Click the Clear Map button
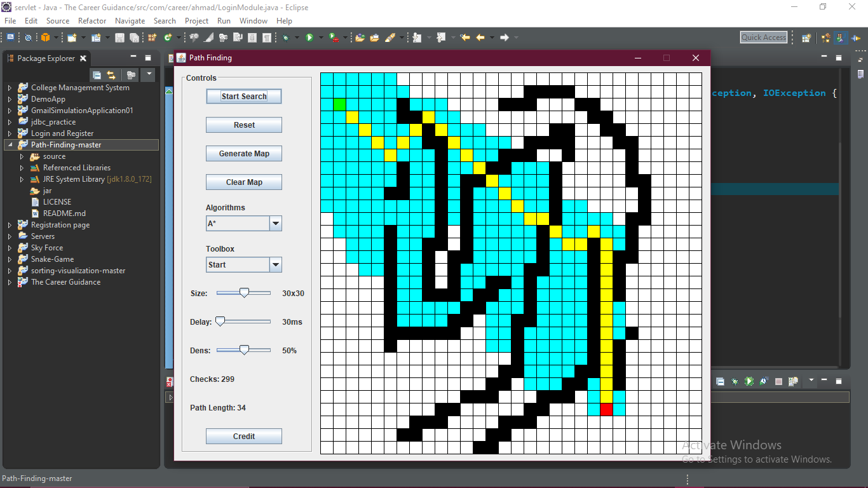 point(244,182)
